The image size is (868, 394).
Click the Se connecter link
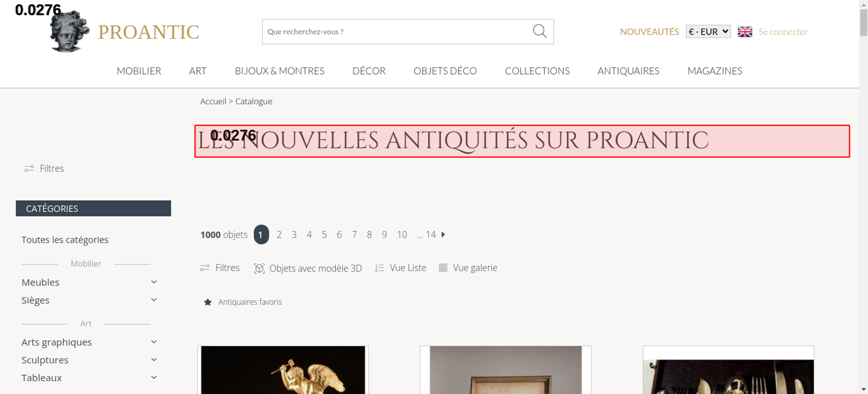783,32
